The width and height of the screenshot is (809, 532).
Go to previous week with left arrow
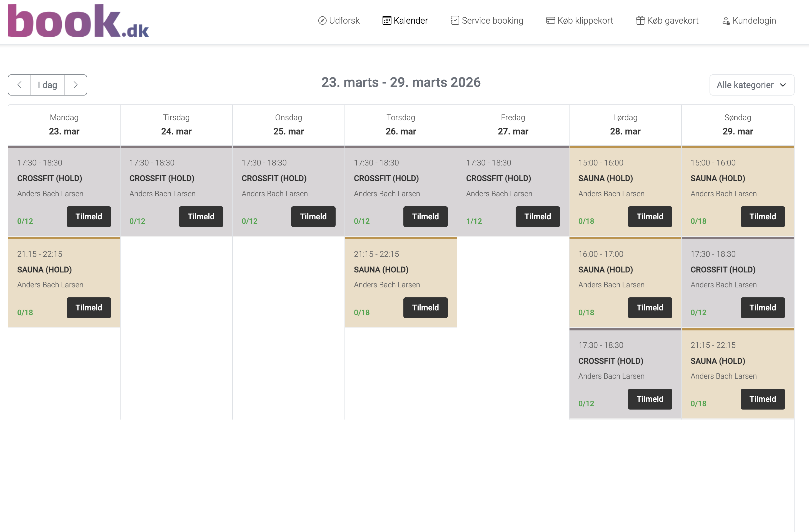pyautogui.click(x=19, y=85)
